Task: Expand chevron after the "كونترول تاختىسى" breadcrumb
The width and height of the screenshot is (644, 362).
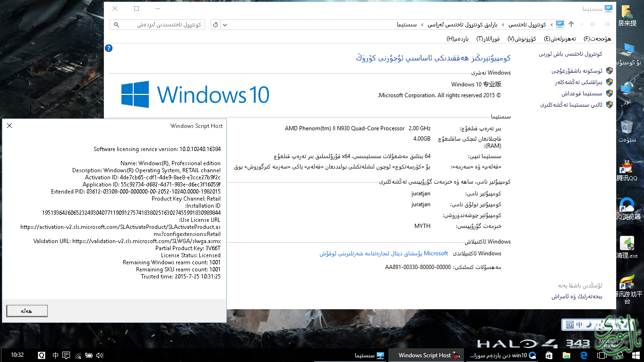Action: [503, 25]
